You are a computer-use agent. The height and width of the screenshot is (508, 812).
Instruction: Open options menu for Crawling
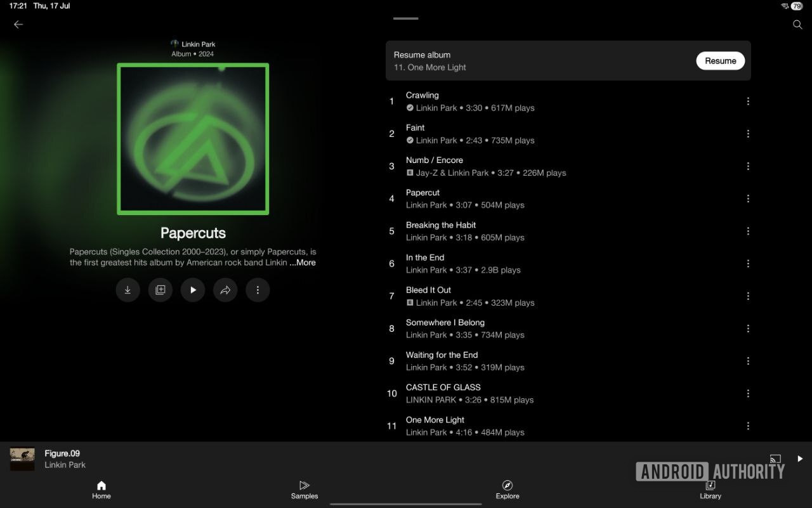coord(748,101)
